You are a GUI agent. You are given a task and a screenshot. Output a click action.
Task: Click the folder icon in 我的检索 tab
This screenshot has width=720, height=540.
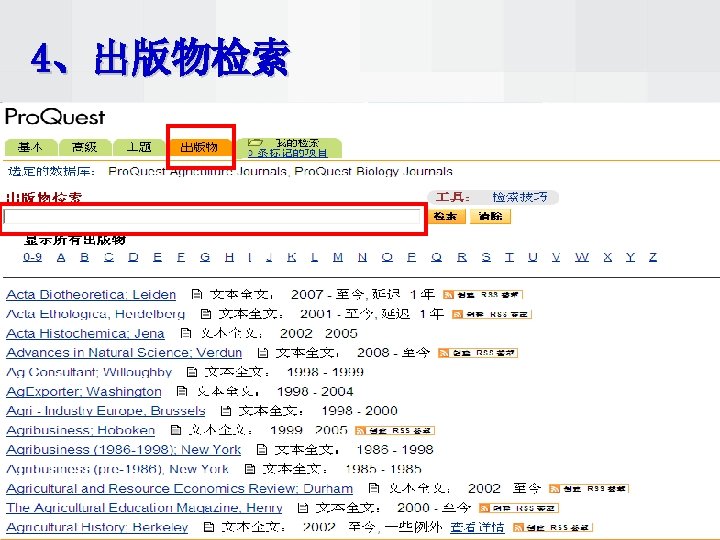pos(255,143)
